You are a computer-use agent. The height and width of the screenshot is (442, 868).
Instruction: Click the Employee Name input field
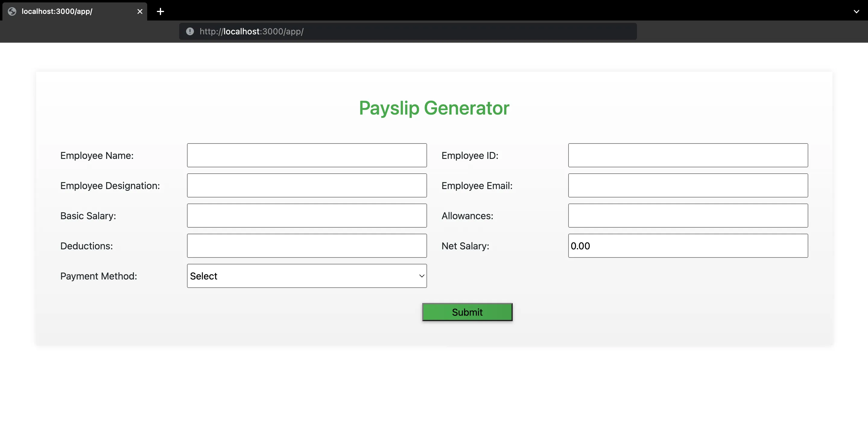(307, 155)
